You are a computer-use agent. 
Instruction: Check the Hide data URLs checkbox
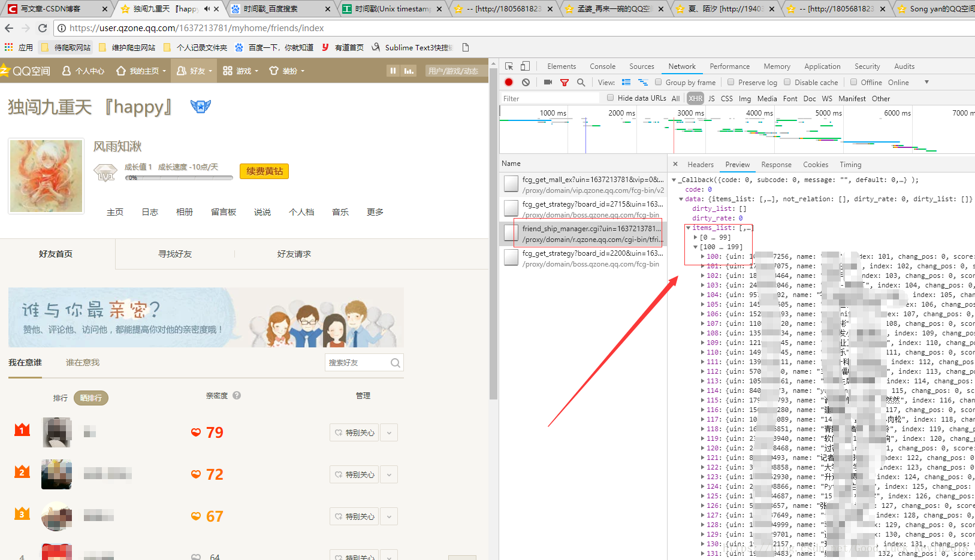610,98
